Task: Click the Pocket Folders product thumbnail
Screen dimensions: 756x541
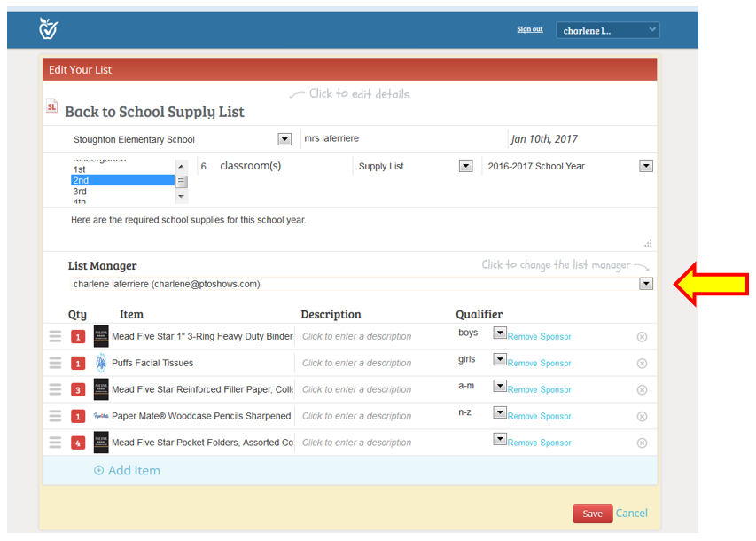Action: [x=101, y=443]
